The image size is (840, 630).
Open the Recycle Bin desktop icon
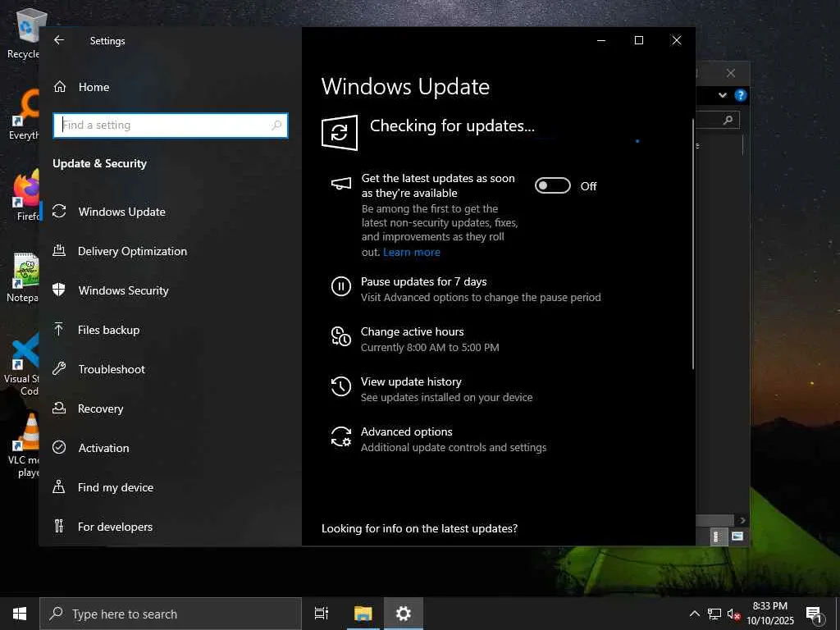[x=24, y=33]
